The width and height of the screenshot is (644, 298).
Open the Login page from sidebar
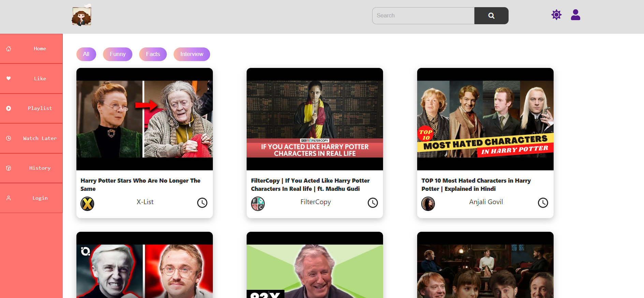(x=40, y=198)
